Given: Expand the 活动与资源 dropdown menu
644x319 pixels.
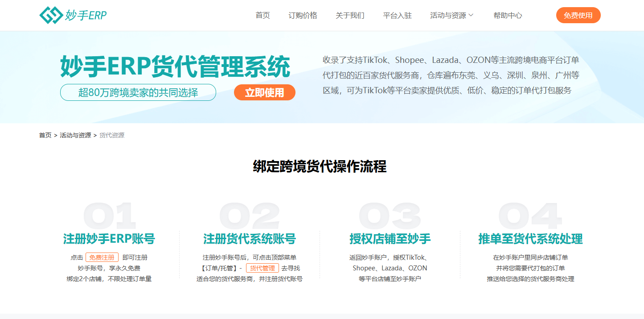Looking at the screenshot, I should point(448,15).
